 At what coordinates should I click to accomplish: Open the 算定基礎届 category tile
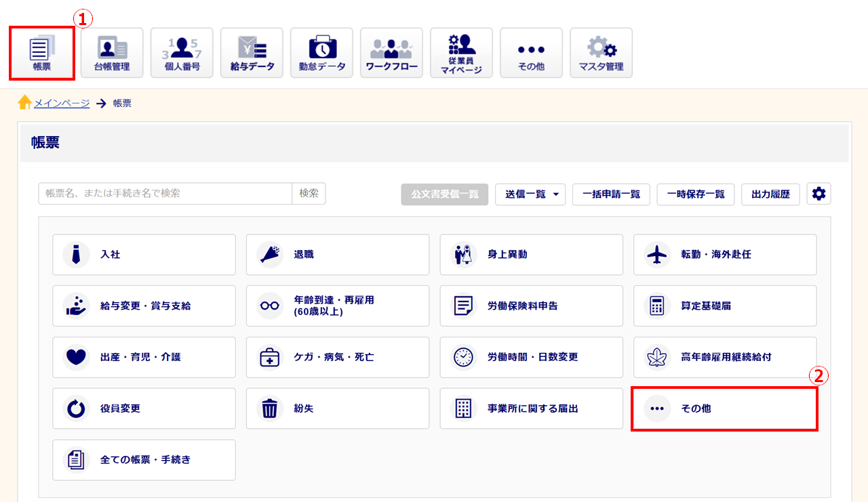pos(725,306)
